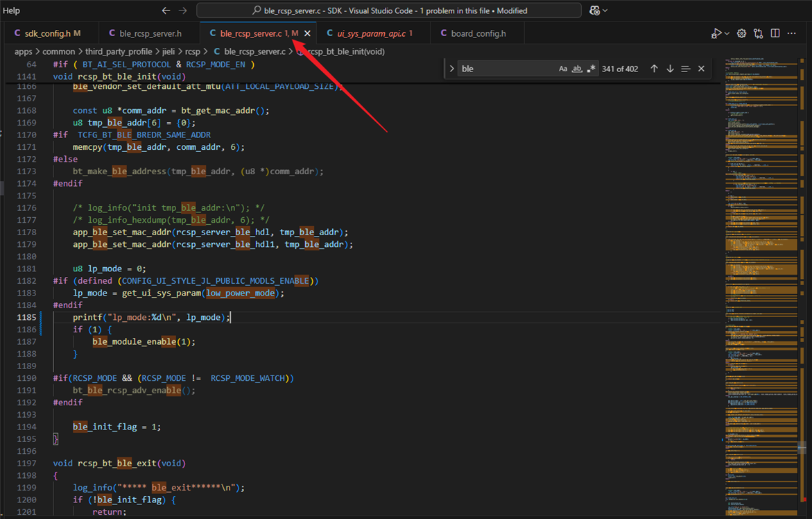Image resolution: width=812 pixels, height=519 pixels.
Task: Open the Copilot chat icon
Action: point(594,10)
